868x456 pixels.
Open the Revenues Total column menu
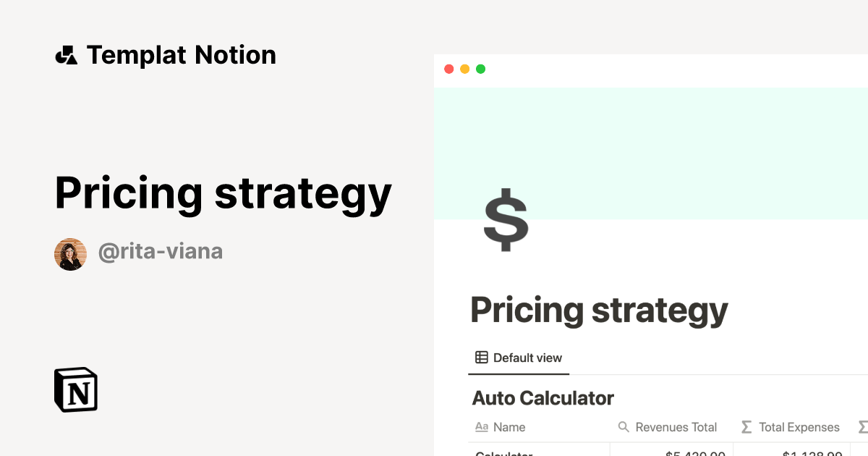pos(676,427)
